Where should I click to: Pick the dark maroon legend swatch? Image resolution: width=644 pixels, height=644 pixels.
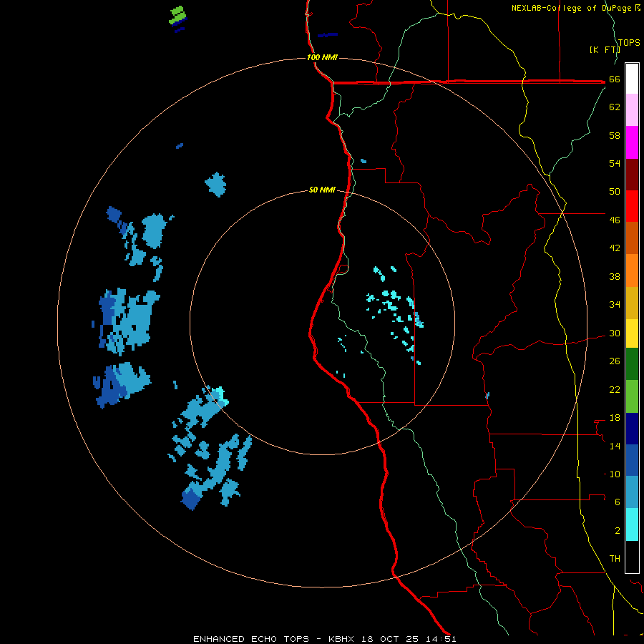(632, 174)
